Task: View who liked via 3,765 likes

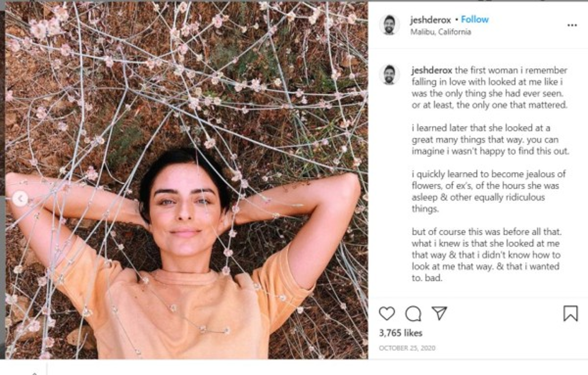Action: point(401,333)
